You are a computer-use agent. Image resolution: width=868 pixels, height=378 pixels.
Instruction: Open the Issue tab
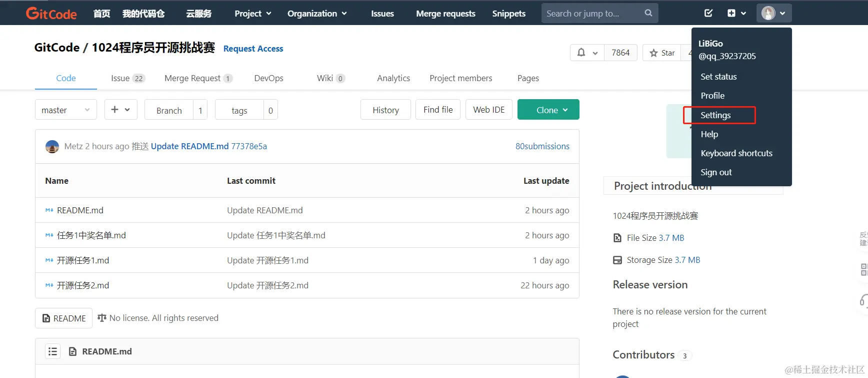(127, 78)
